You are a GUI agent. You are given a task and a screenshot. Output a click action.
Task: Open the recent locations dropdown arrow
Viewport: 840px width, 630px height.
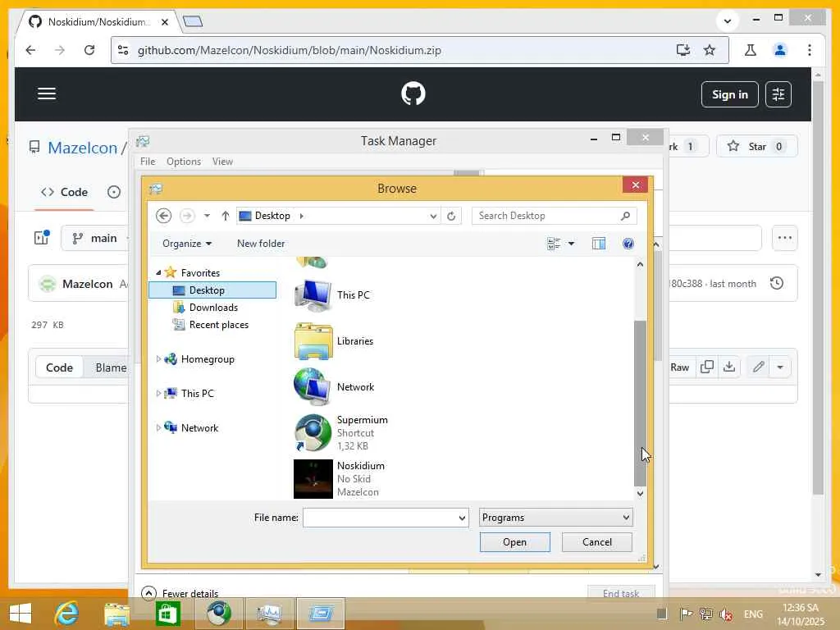pos(207,216)
